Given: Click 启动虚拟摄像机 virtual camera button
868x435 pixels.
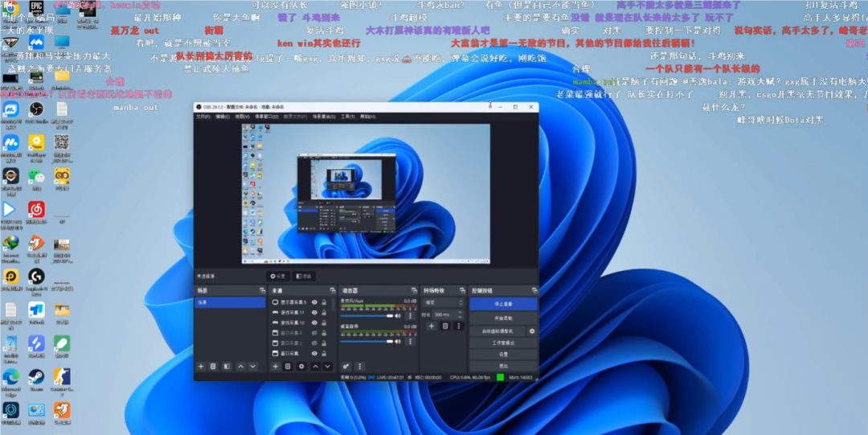Looking at the screenshot, I should coord(497,330).
